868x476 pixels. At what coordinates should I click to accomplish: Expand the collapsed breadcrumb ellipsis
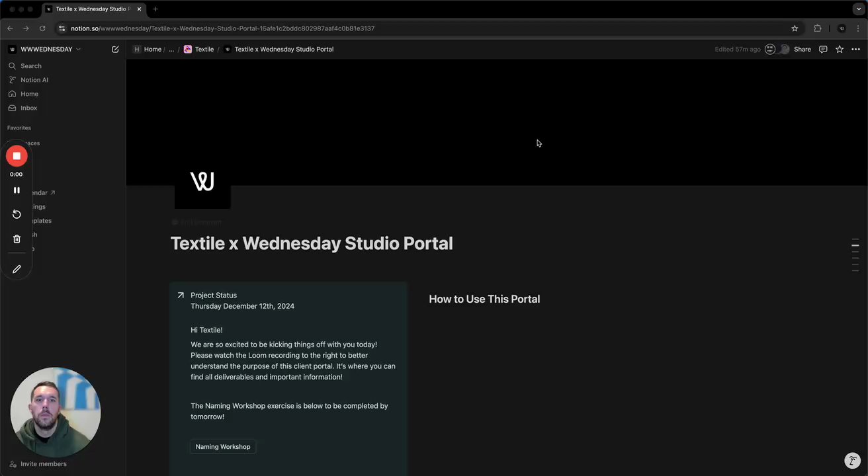pos(171,49)
